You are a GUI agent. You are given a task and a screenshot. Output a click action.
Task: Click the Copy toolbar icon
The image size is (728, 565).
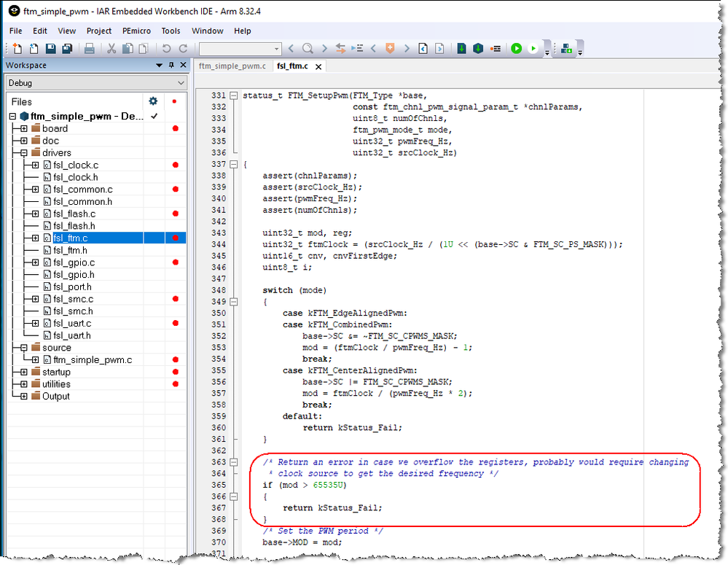128,48
